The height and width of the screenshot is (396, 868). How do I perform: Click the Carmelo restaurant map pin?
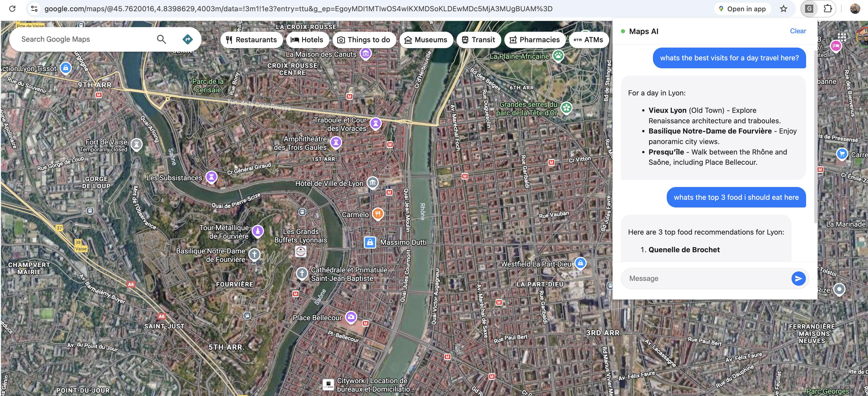click(378, 214)
